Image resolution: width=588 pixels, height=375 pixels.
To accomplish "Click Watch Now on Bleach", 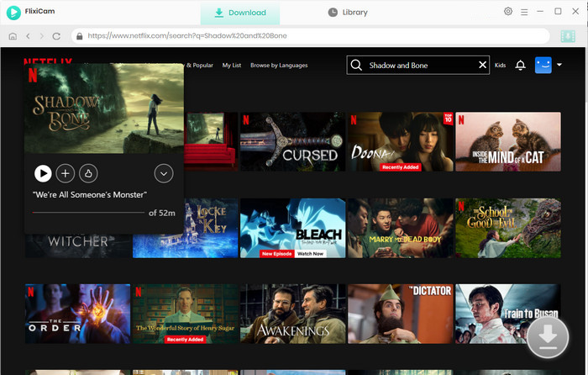I will click(310, 254).
